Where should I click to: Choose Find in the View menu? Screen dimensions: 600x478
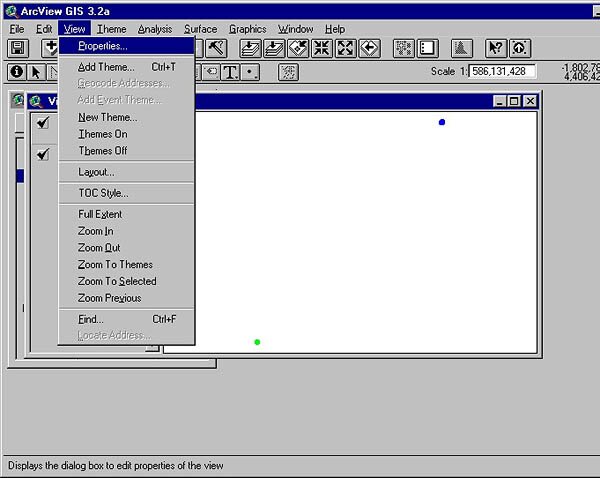127,319
